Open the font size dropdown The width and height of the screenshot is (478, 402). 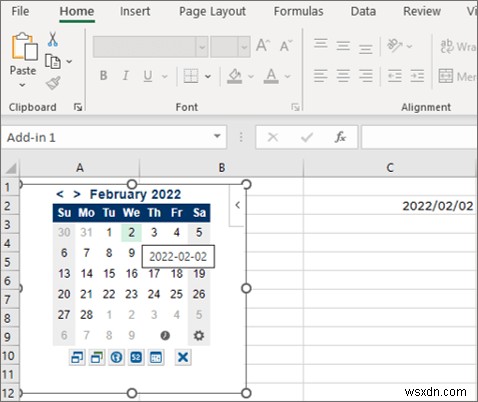[244, 47]
